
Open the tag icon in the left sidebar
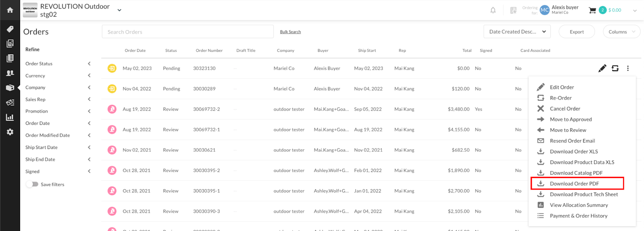point(10,29)
